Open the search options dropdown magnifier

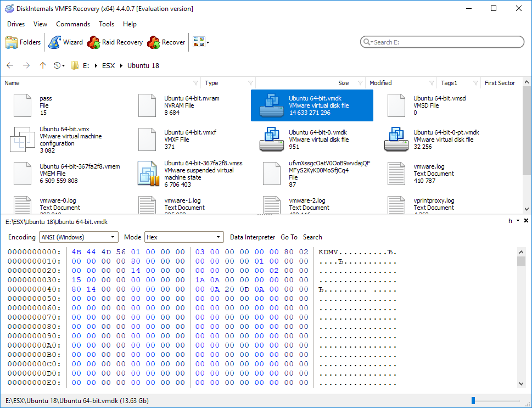coord(368,42)
